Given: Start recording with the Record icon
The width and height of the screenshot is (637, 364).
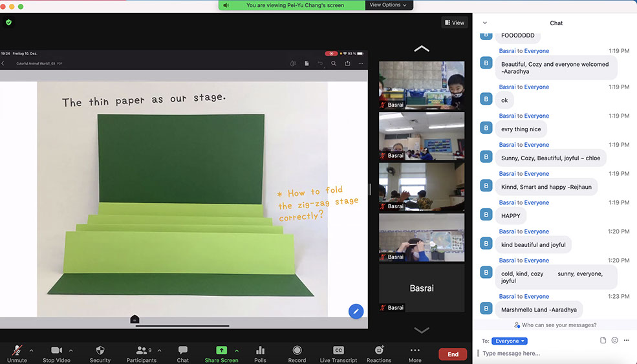Looking at the screenshot, I should tap(297, 350).
